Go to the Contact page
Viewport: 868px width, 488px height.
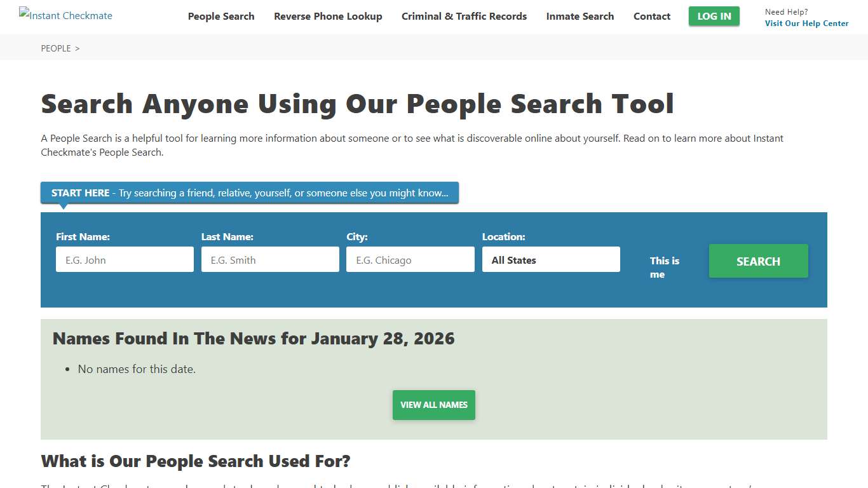pos(651,16)
